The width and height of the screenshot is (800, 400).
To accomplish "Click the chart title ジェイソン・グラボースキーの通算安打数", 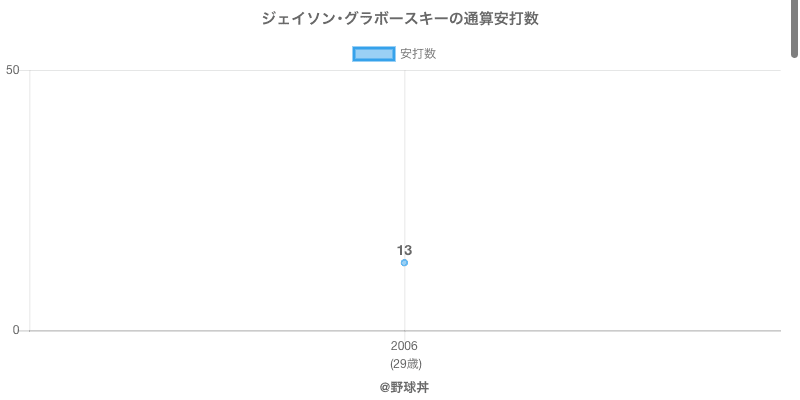I will point(400,19).
